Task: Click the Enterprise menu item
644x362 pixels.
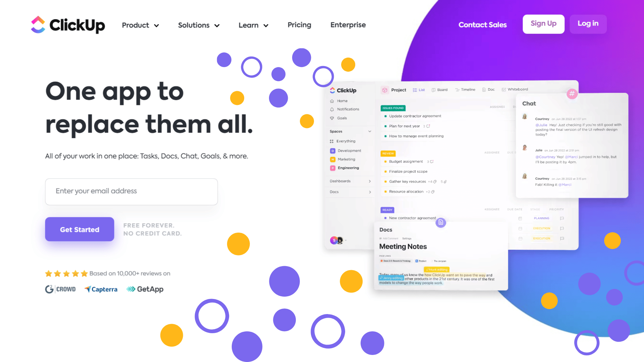Action: pyautogui.click(x=348, y=25)
